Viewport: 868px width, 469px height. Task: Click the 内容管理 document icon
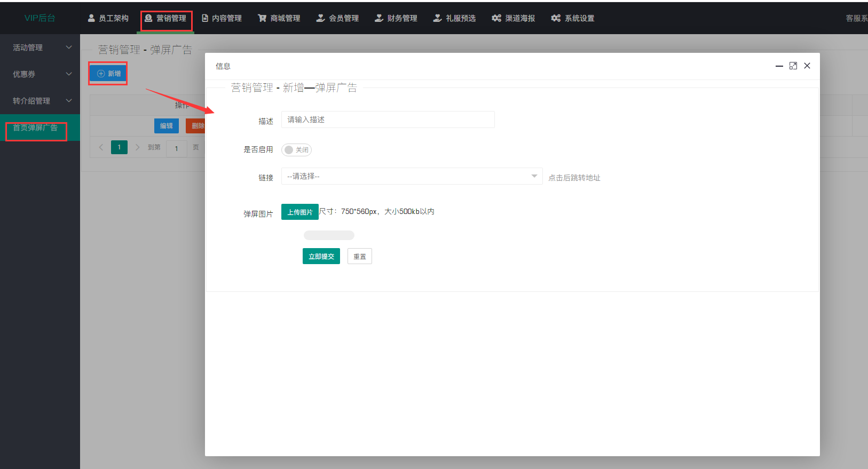click(x=205, y=18)
